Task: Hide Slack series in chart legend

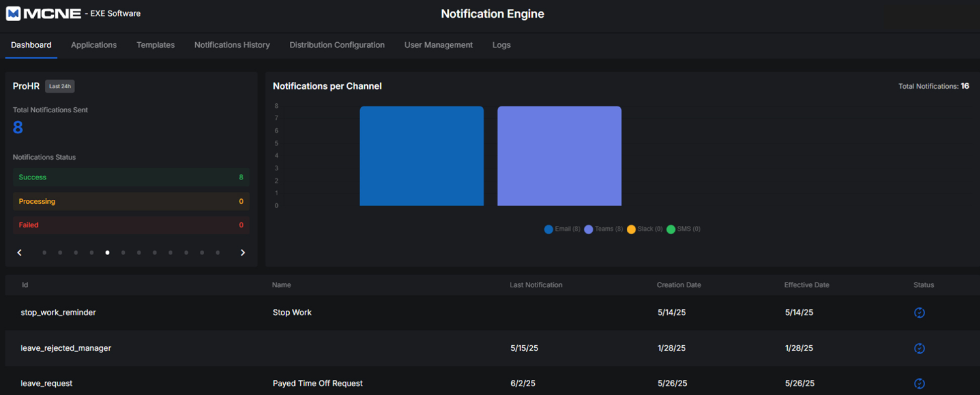Action: [644, 229]
